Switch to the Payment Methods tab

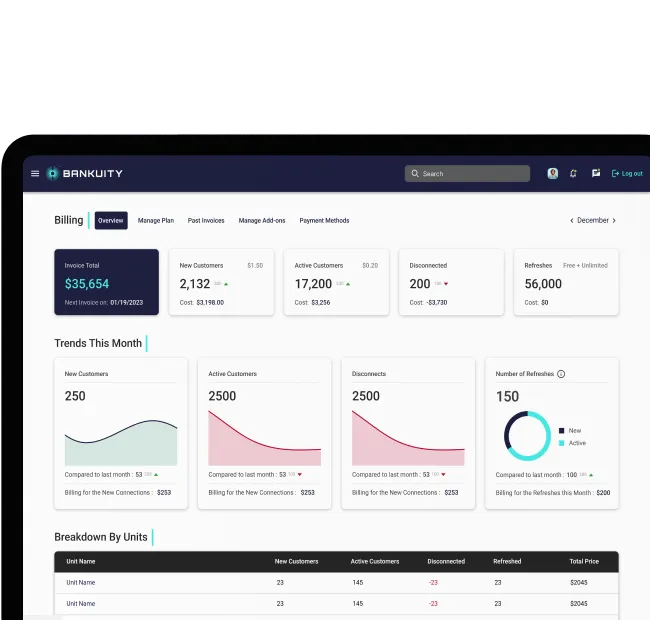coord(324,221)
